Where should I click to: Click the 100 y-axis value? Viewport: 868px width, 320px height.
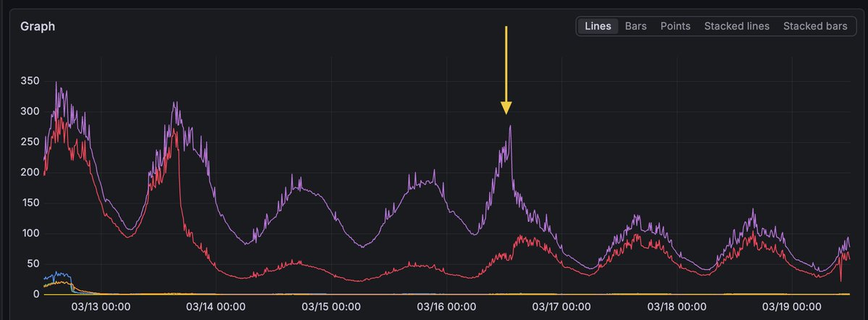point(29,233)
